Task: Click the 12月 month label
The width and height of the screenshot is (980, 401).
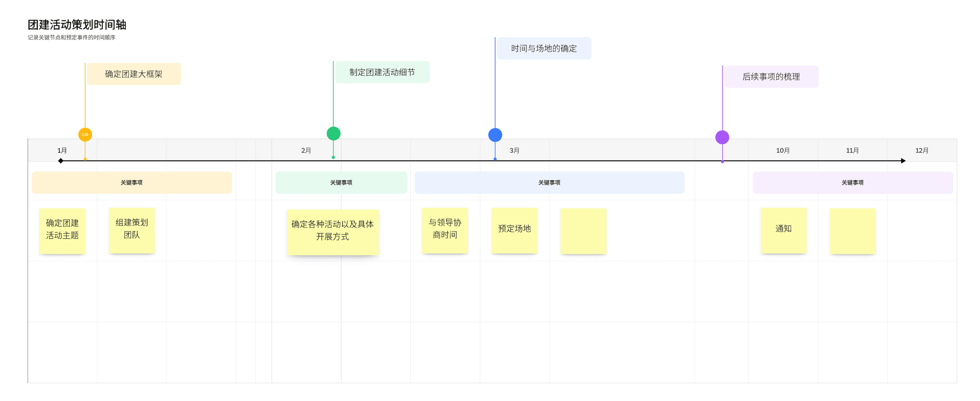Action: pos(922,151)
